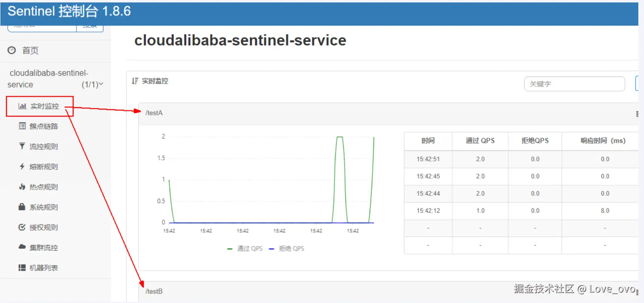Image resolution: width=644 pixels, height=303 pixels.
Task: Toggle 拒绝 QPS legend series
Action: [286, 248]
